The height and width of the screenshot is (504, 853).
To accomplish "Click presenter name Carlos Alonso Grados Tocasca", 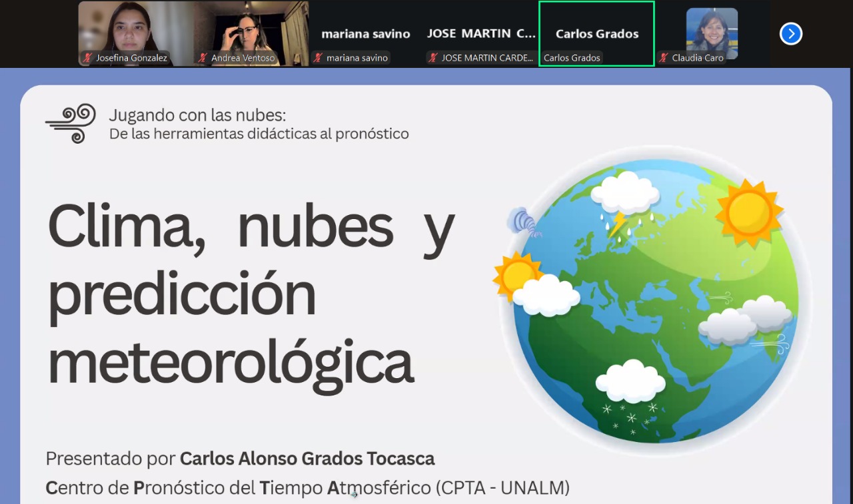I will click(x=307, y=459).
